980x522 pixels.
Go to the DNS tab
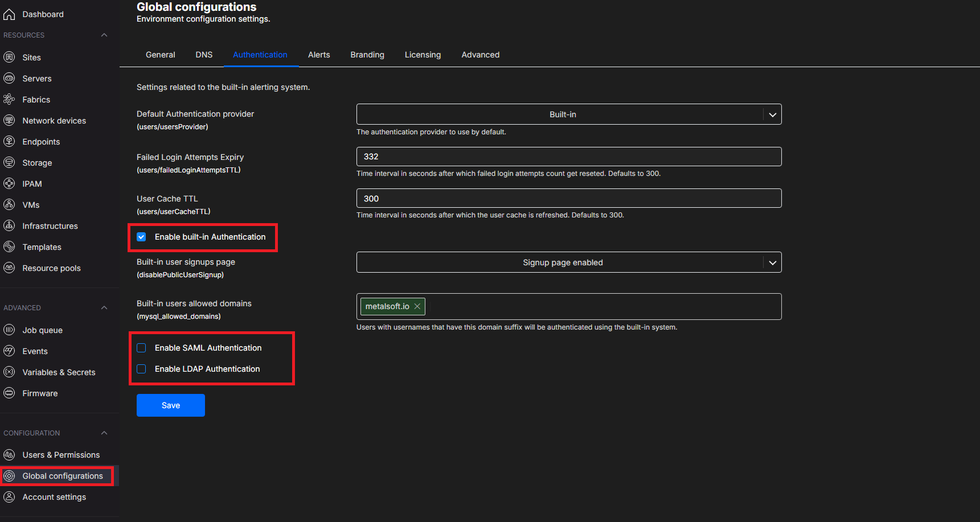(x=204, y=55)
